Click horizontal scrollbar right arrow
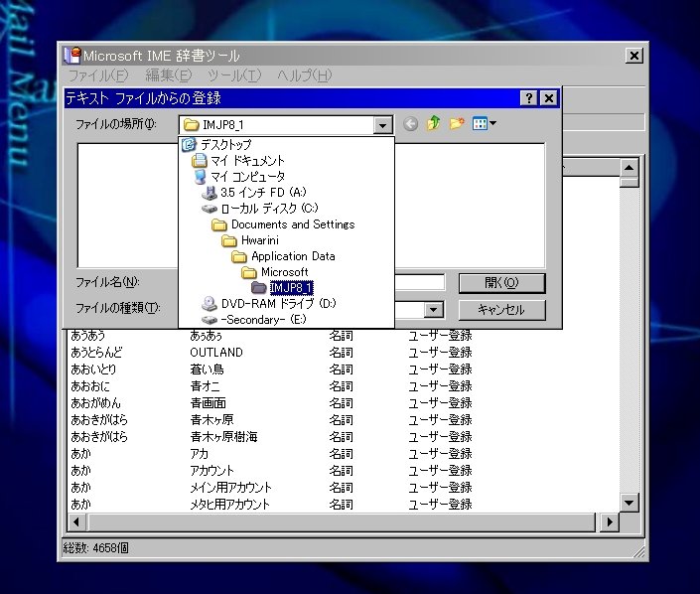Viewport: 700px width, 594px height. (x=610, y=521)
